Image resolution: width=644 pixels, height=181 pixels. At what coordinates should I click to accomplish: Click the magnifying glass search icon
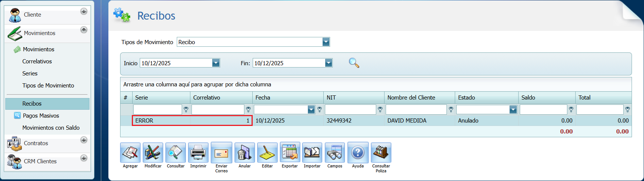click(354, 63)
